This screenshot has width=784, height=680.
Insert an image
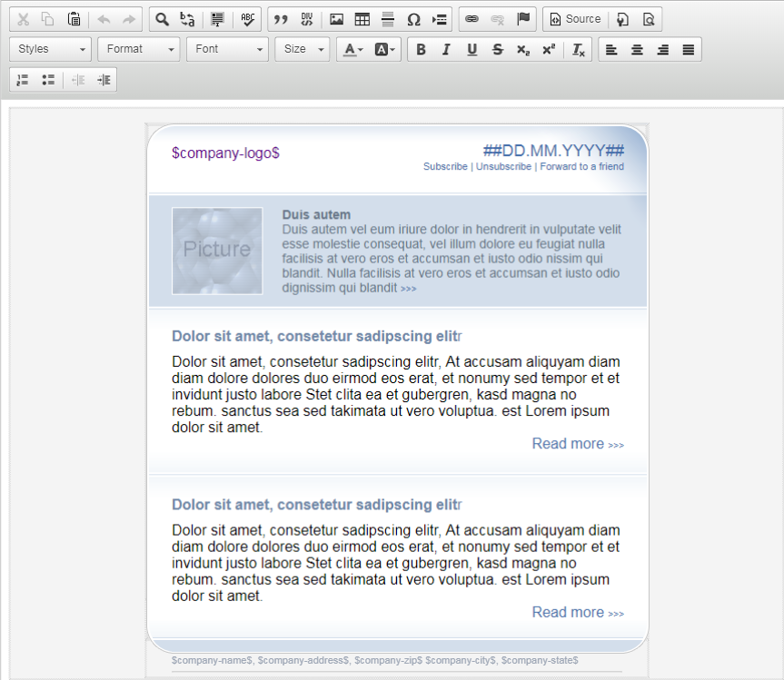click(336, 19)
